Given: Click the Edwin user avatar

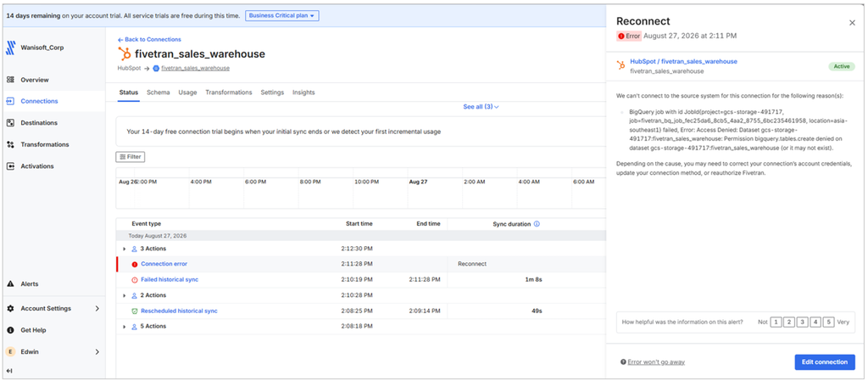Looking at the screenshot, I should pyautogui.click(x=10, y=351).
